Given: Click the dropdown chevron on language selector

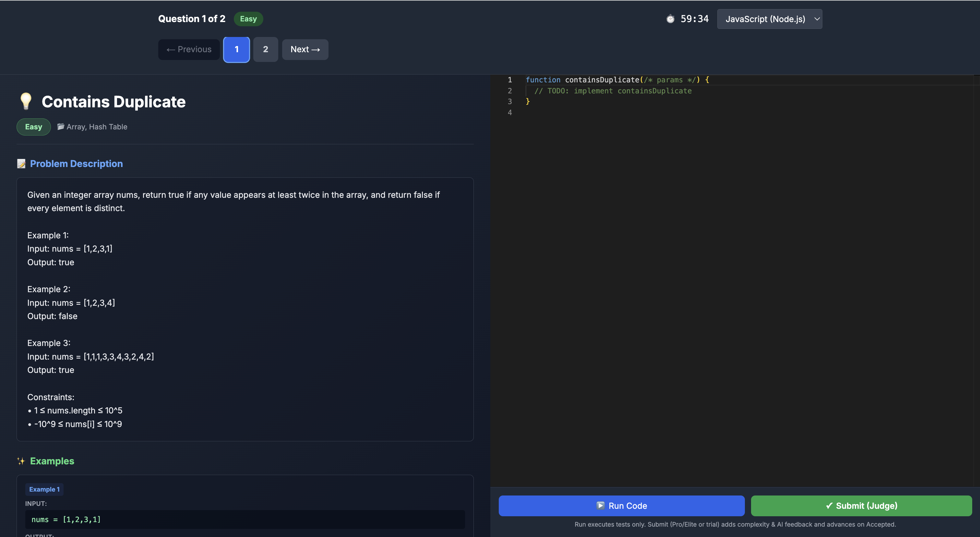Looking at the screenshot, I should [817, 19].
